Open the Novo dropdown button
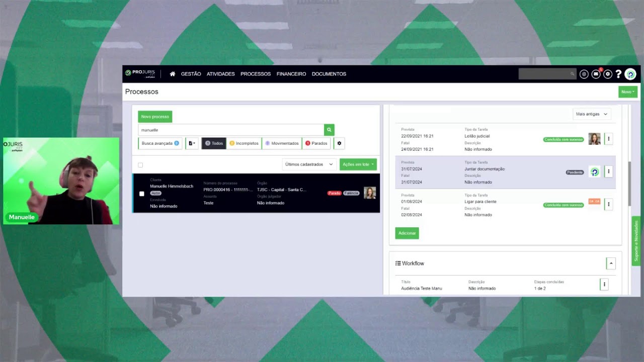This screenshot has height=362, width=644. (628, 92)
